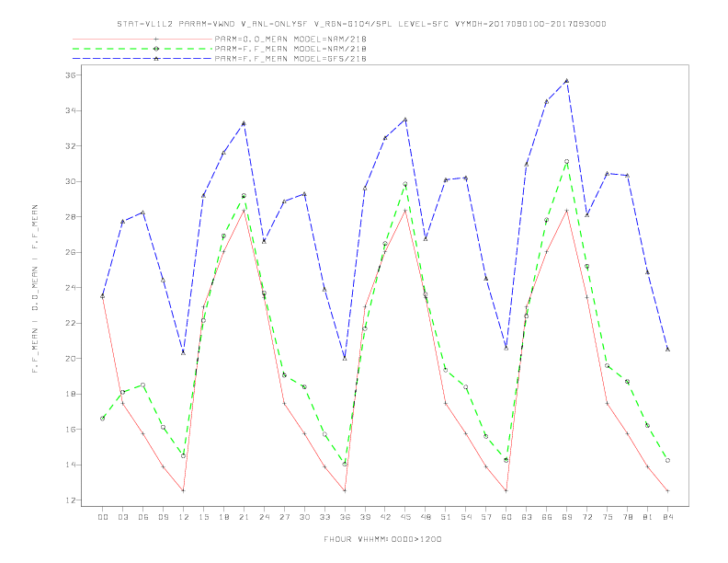Select legend label PARM=F.F_MEAN MODEL=GFS/218
728x563 pixels.
pos(290,59)
